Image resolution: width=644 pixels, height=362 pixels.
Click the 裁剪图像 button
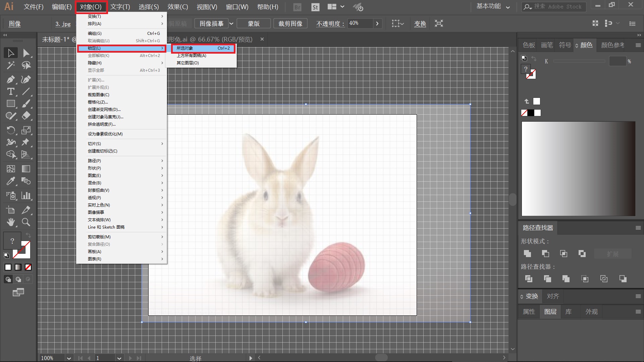click(x=290, y=23)
